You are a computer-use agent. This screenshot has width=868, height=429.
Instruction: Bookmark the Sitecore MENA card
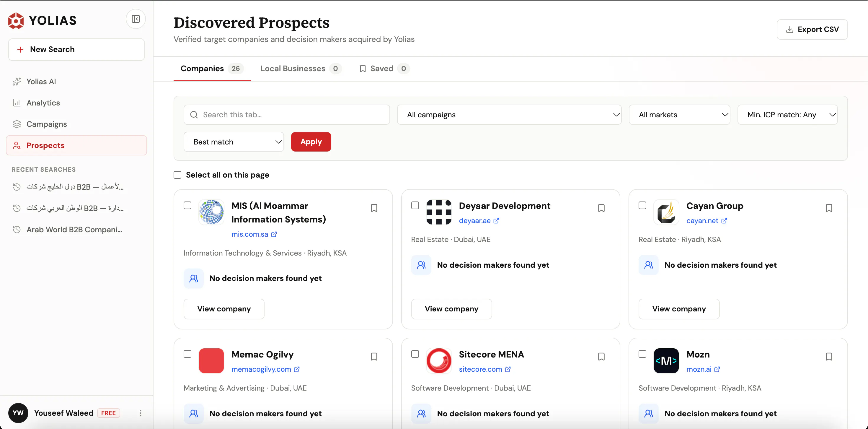[601, 357]
